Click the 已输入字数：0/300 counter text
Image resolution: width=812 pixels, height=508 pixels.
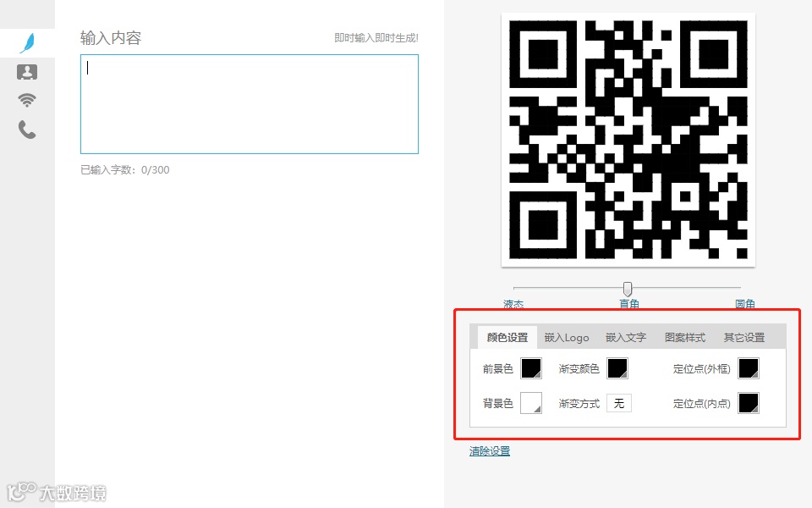click(125, 170)
